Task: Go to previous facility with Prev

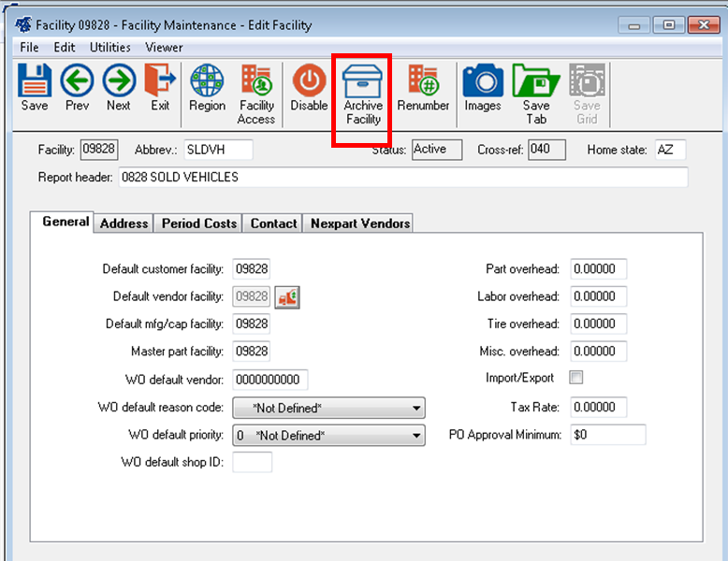Action: [77, 82]
